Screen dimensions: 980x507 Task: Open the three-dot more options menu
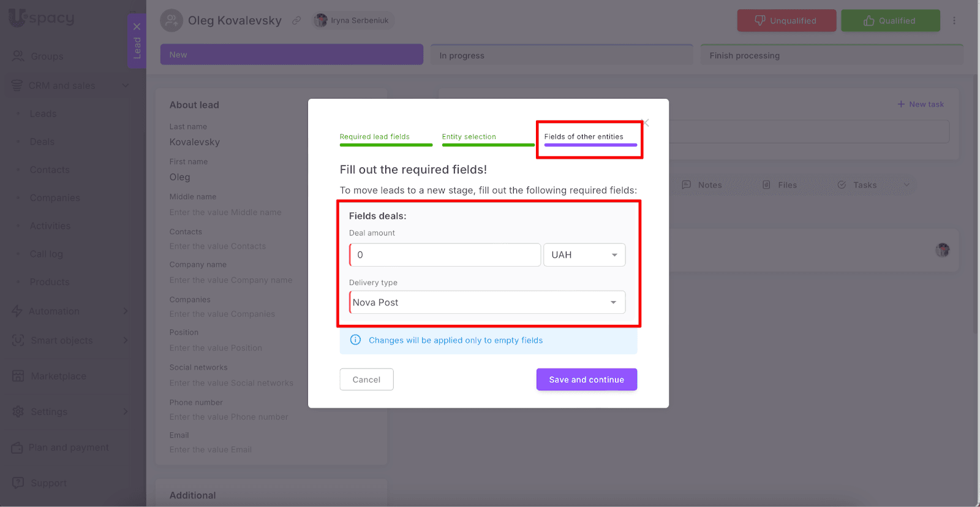954,21
